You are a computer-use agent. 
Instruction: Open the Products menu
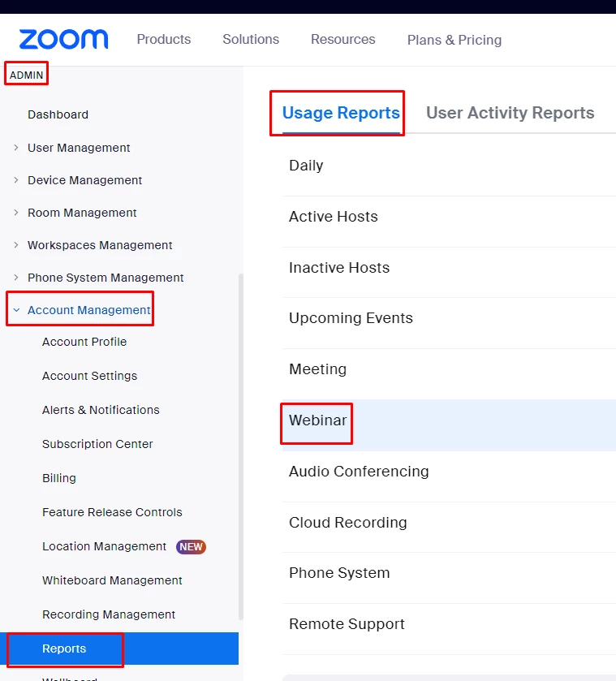pos(164,39)
